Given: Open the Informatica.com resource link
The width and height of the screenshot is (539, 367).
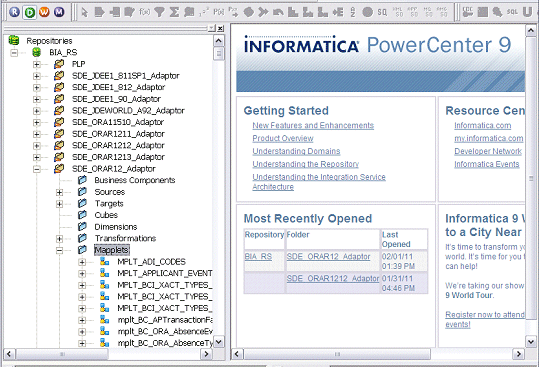Looking at the screenshot, I should click(482, 125).
